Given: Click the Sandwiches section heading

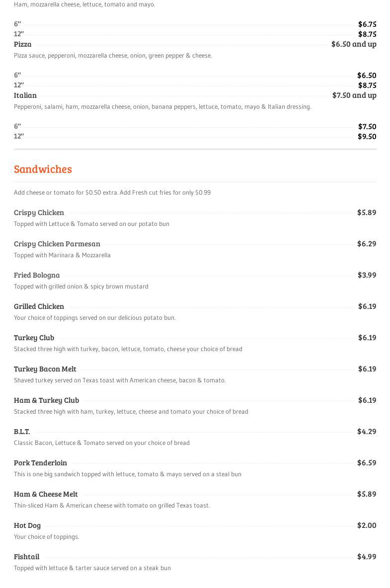Looking at the screenshot, I should tap(43, 169).
